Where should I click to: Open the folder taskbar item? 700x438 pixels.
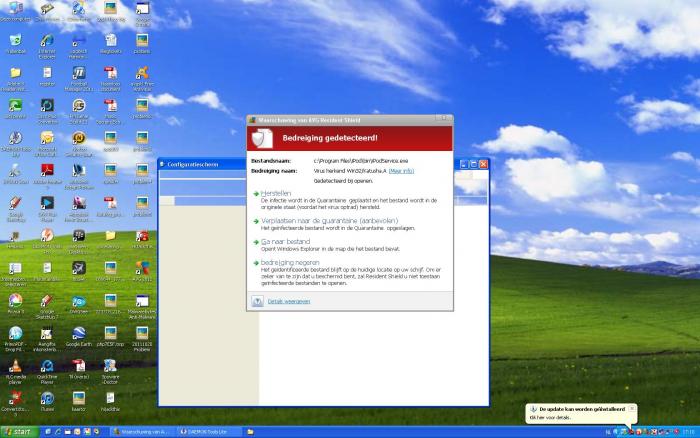250,432
